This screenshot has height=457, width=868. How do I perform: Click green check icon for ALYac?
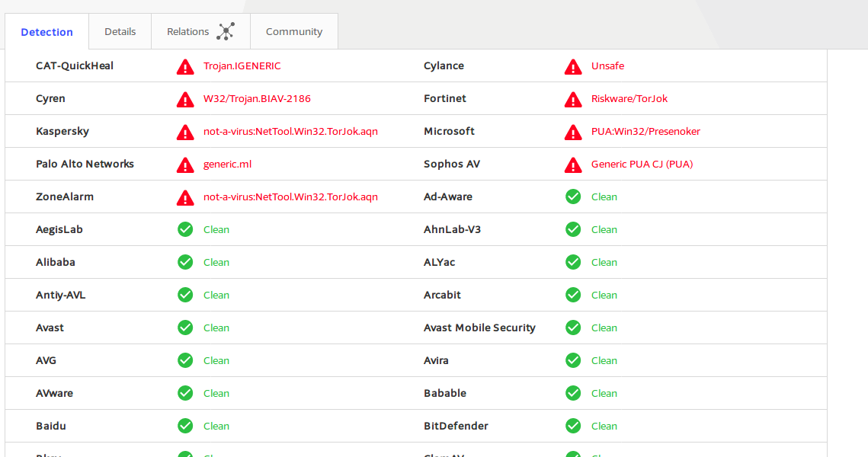[573, 262]
